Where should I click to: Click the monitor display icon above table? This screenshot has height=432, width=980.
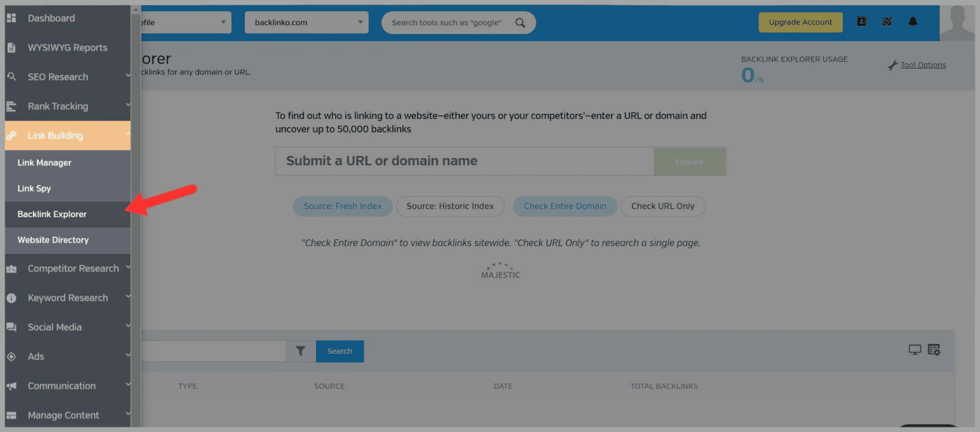(914, 350)
